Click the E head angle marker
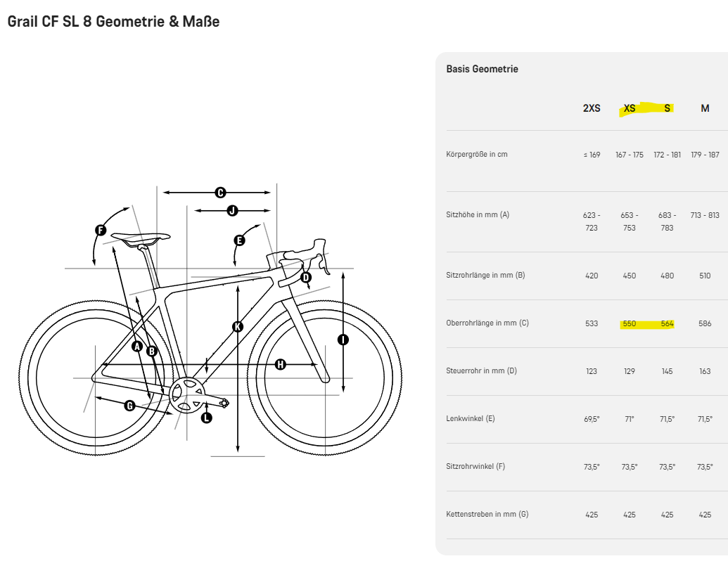 (x=239, y=240)
